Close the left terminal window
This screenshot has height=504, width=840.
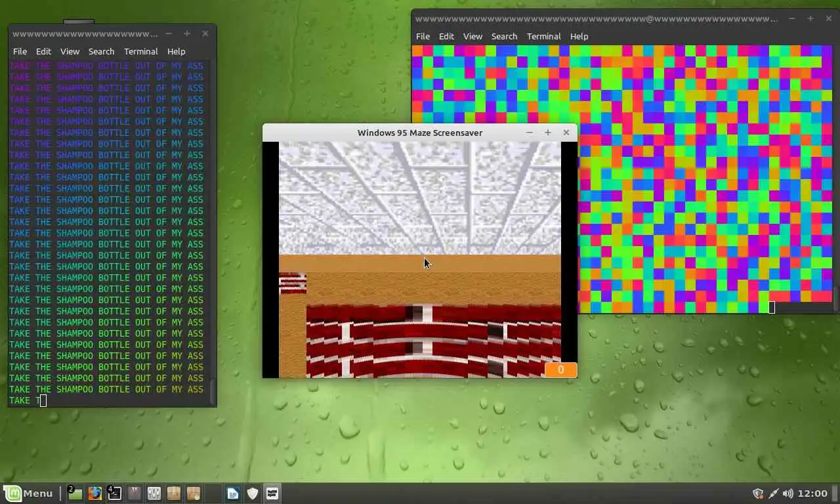[x=205, y=33]
